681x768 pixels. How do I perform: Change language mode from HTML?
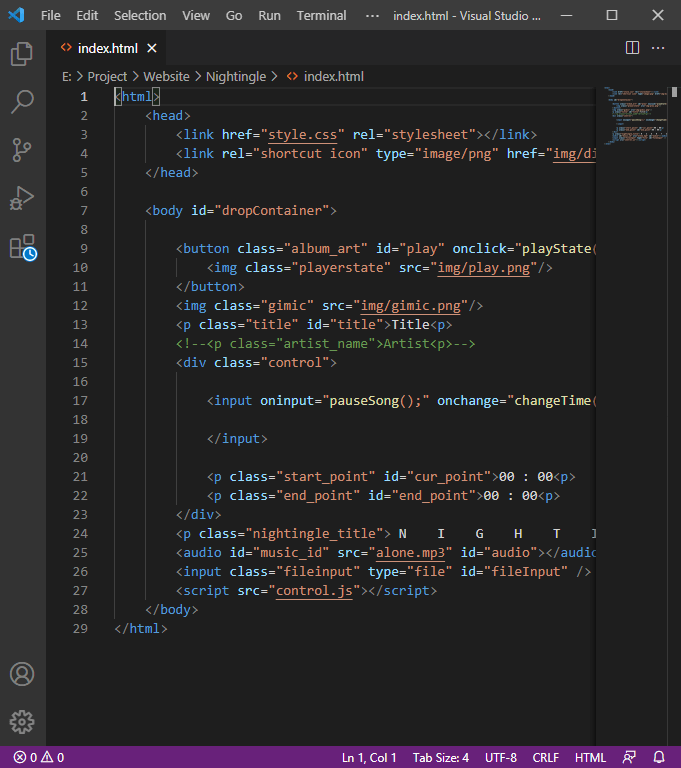pyautogui.click(x=590, y=757)
